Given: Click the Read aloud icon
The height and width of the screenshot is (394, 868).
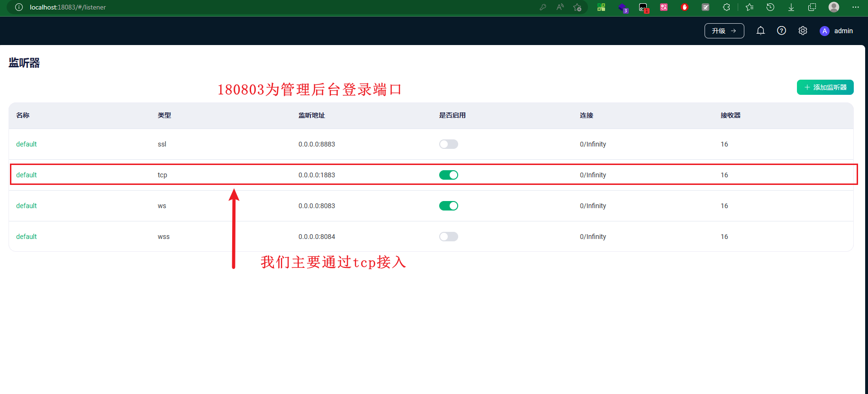Looking at the screenshot, I should (560, 7).
